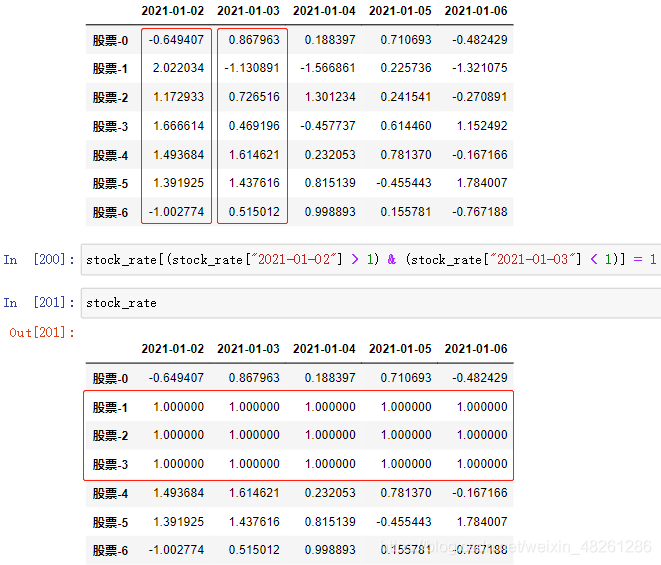Select the In [201] prompt label
The width and height of the screenshot is (661, 565).
(x=39, y=303)
